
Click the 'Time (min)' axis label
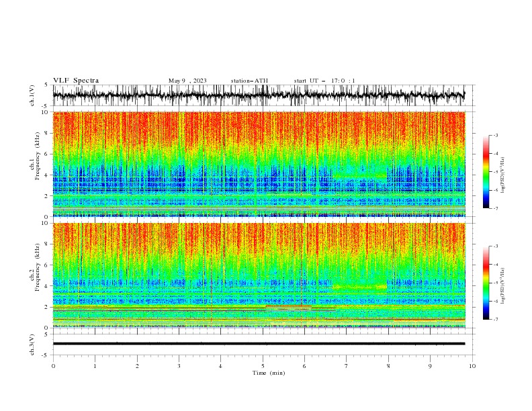pyautogui.click(x=269, y=373)
